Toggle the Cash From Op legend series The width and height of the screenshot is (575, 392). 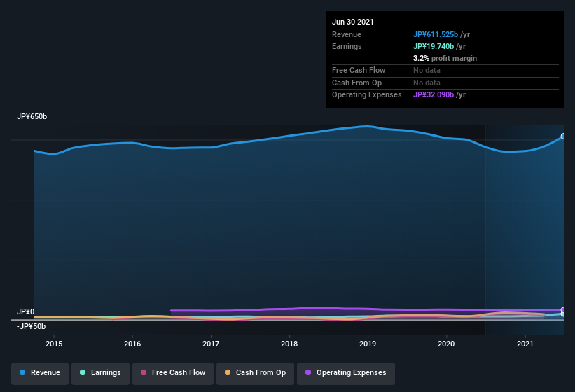point(255,373)
